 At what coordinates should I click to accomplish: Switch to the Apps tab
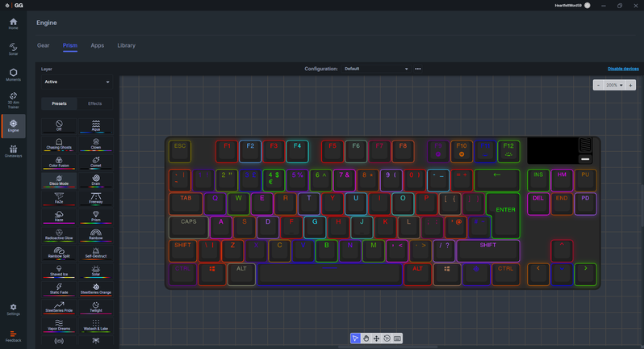[98, 45]
